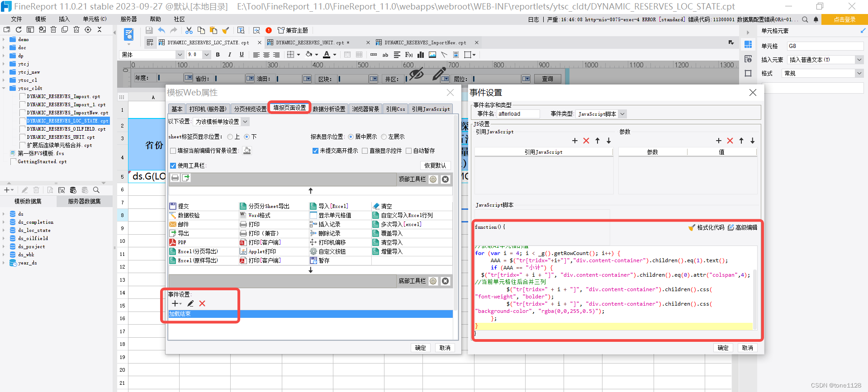
Task: Clear the 底部工具栏 with its X icon
Action: coord(445,281)
